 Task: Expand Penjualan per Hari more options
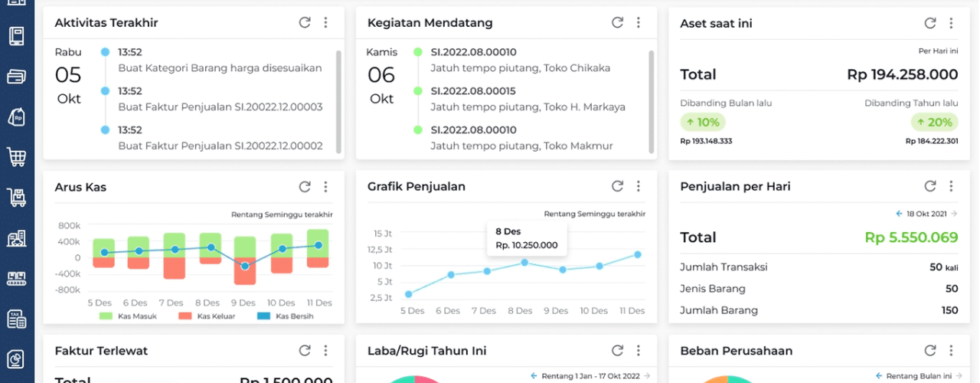(951, 186)
